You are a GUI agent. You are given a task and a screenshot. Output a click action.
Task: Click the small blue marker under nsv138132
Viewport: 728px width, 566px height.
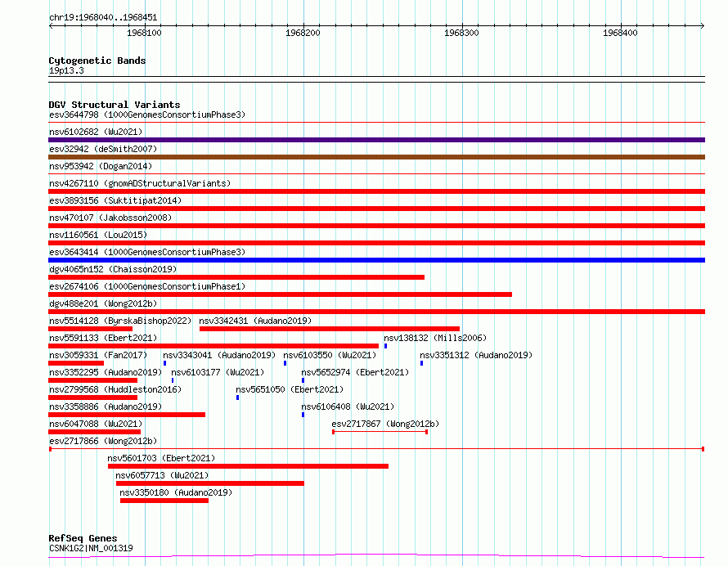pyautogui.click(x=385, y=346)
